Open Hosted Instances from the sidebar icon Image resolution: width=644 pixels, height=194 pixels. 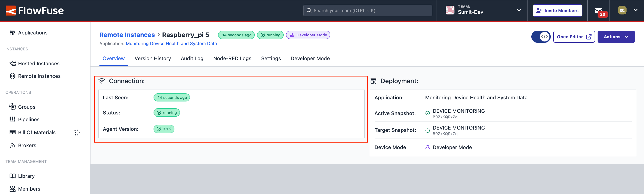[12, 63]
